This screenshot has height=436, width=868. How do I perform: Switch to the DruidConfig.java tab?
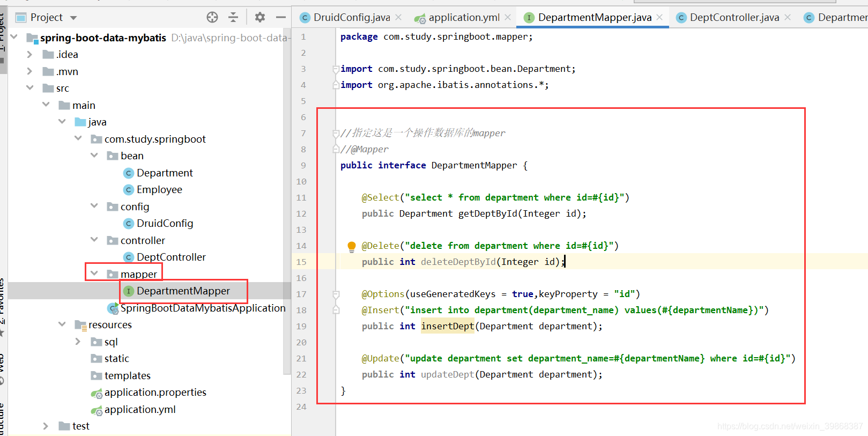pyautogui.click(x=352, y=17)
